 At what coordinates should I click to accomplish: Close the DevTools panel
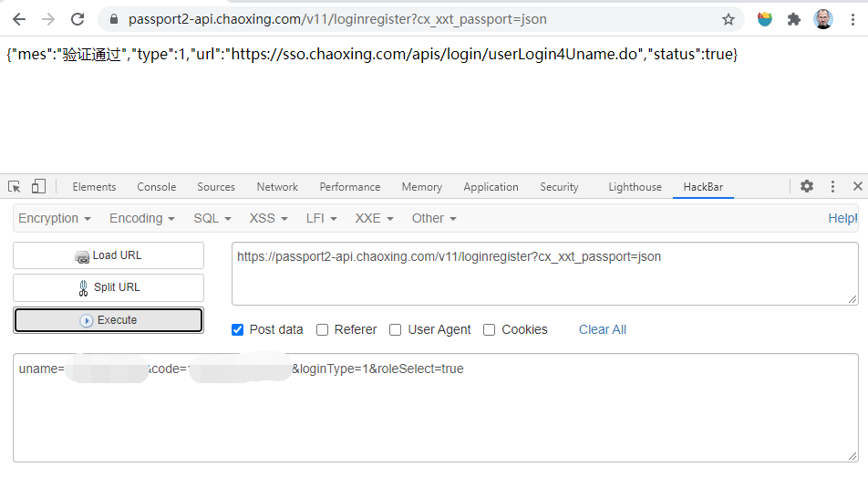tap(857, 187)
